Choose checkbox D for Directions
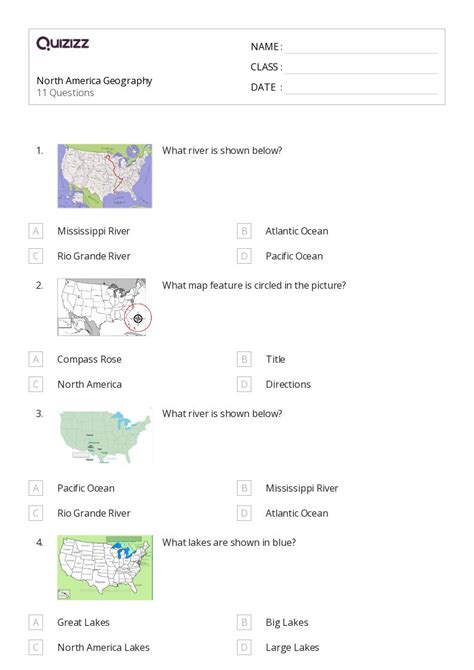Image resolution: width=474 pixels, height=670 pixels. pos(244,384)
